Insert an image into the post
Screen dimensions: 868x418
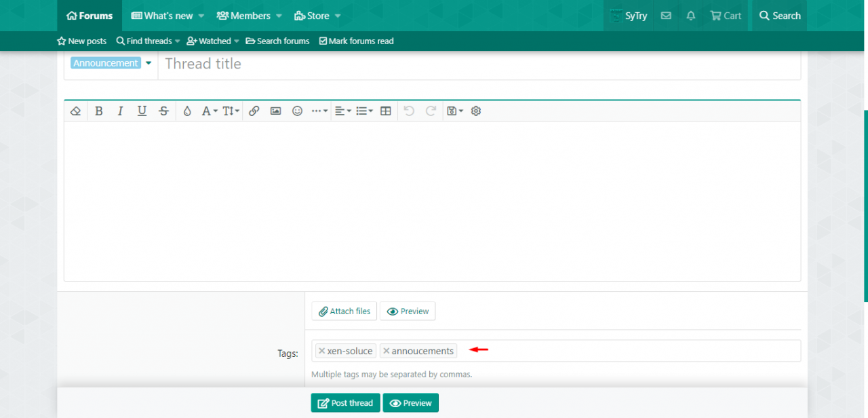(275, 111)
